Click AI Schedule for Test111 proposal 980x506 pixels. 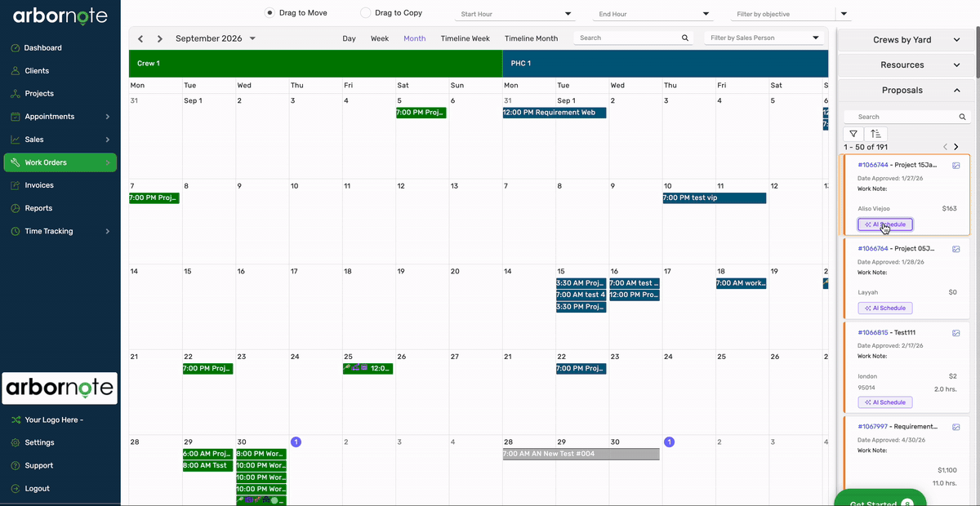(x=885, y=402)
